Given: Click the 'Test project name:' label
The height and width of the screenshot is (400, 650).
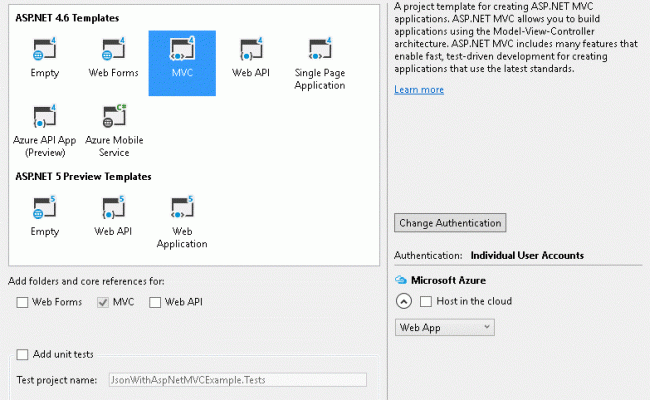Looking at the screenshot, I should click(57, 380).
